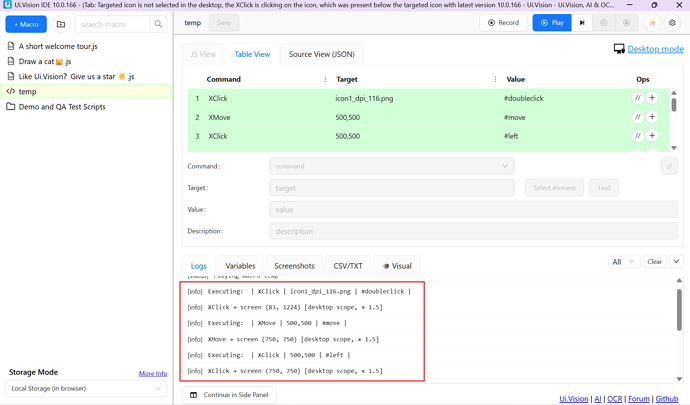Add command after row 2
The width and height of the screenshot is (690, 405).
pos(652,117)
